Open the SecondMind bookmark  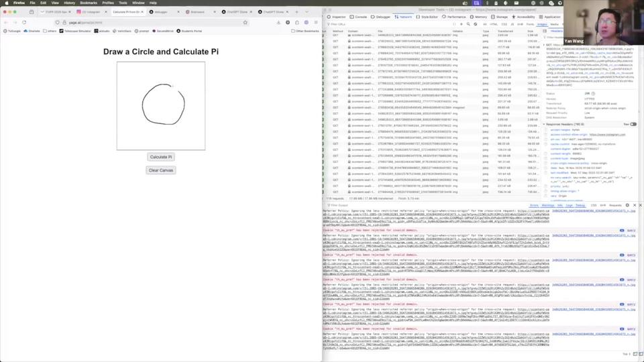[162, 31]
